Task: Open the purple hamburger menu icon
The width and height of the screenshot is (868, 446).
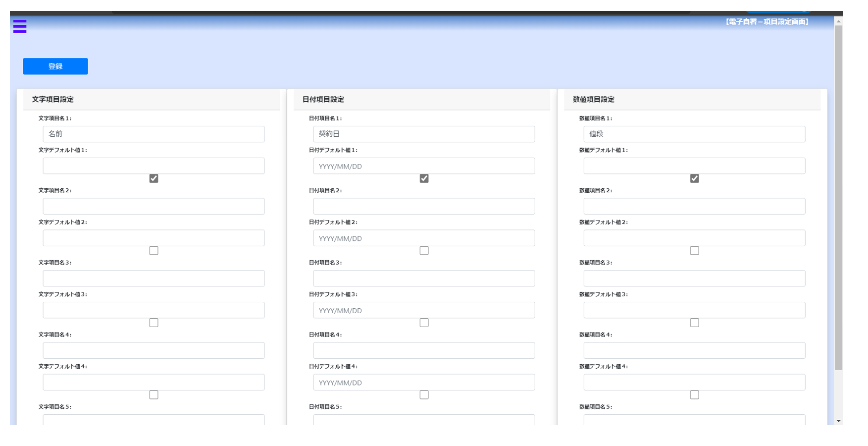Action: pos(20,26)
